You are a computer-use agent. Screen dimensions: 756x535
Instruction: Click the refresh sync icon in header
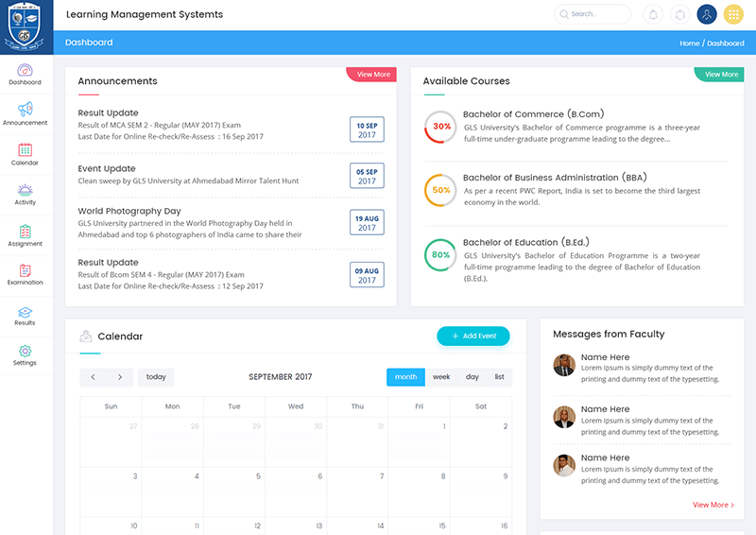tap(679, 14)
